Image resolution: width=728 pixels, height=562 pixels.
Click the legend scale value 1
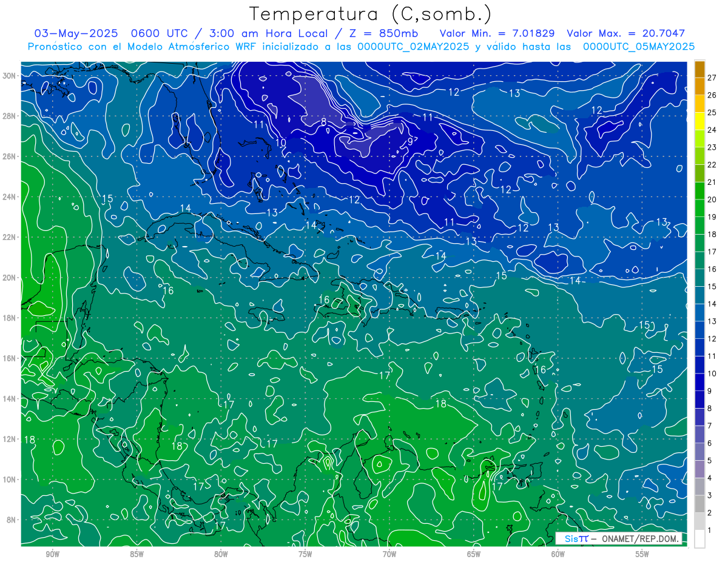click(x=710, y=530)
